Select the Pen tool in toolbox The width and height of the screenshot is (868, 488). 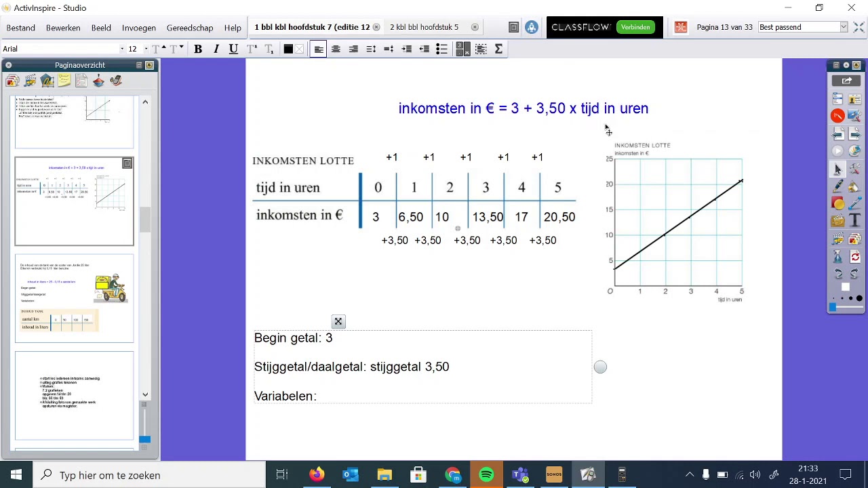point(838,186)
